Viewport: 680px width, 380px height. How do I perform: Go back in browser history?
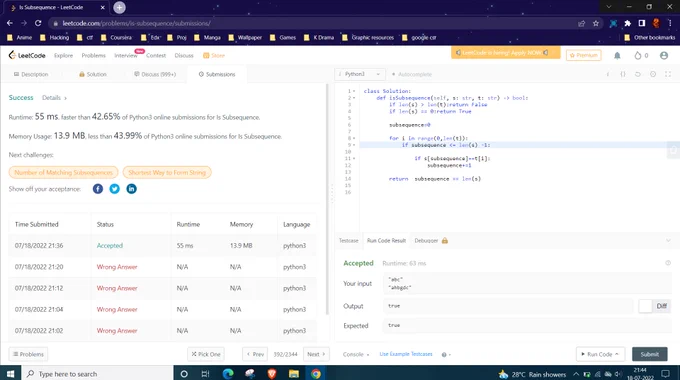point(10,23)
